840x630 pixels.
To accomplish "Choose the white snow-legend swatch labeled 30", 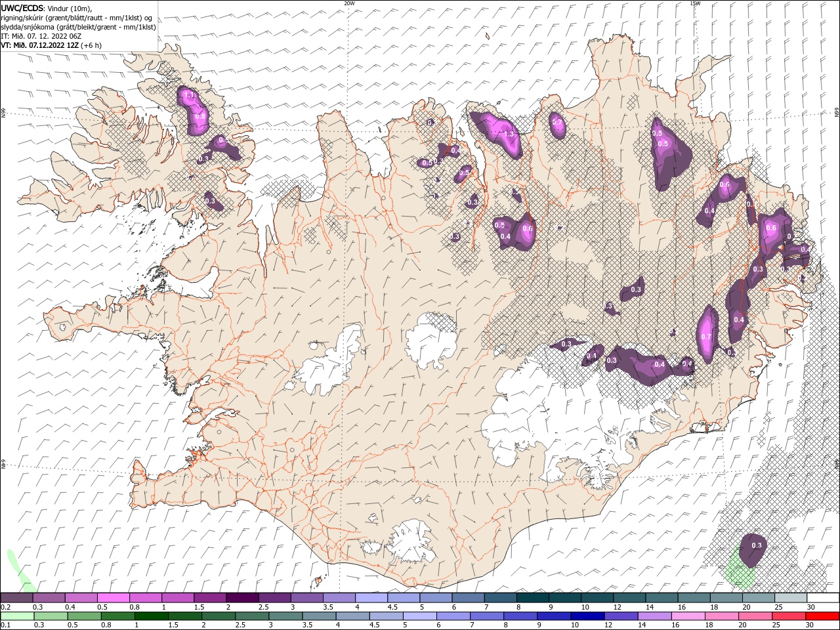I will coord(822,598).
